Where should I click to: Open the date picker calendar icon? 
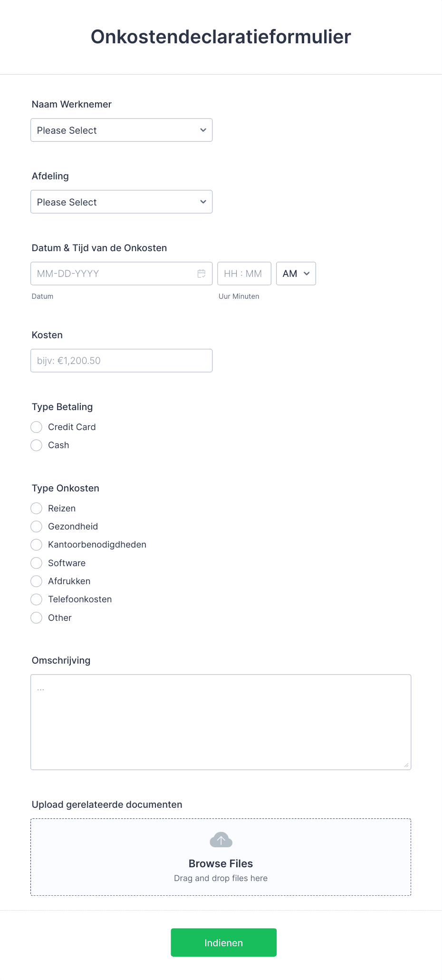point(202,274)
